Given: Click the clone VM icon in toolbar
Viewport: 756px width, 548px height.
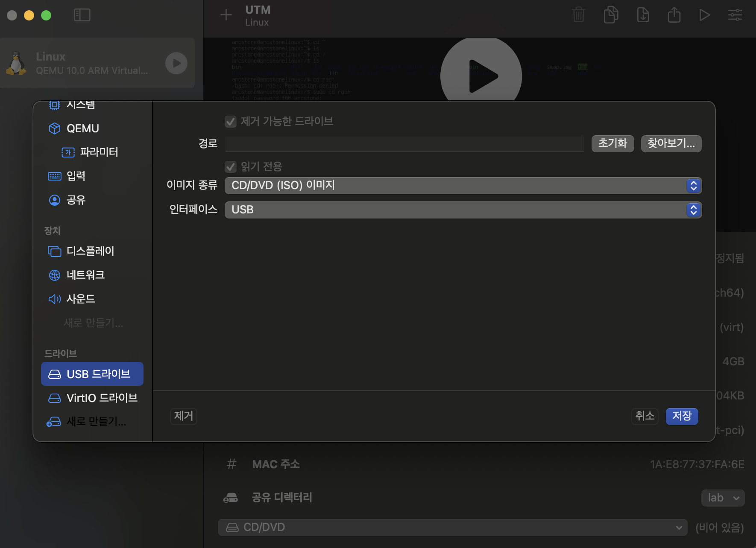Looking at the screenshot, I should (611, 15).
